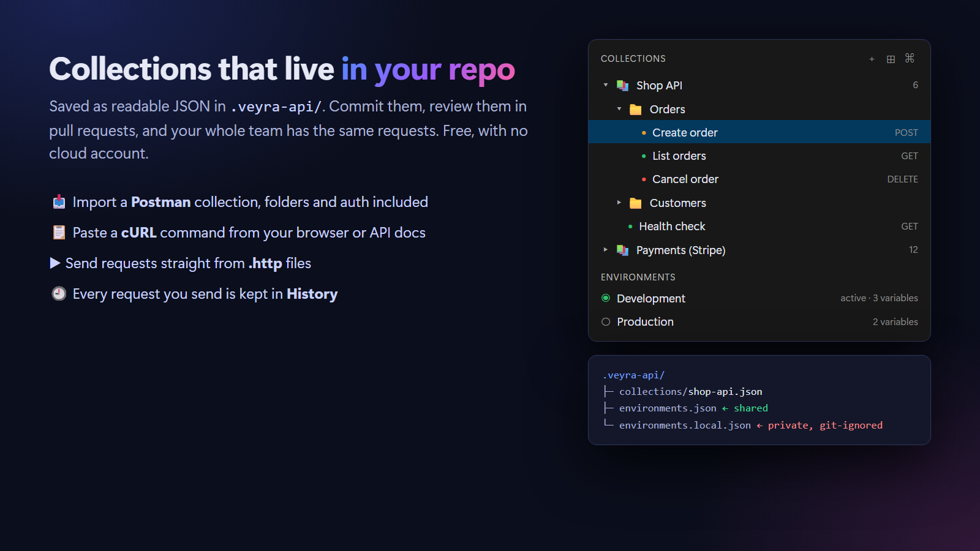Open the Create order request
980x551 pixels.
(x=759, y=132)
